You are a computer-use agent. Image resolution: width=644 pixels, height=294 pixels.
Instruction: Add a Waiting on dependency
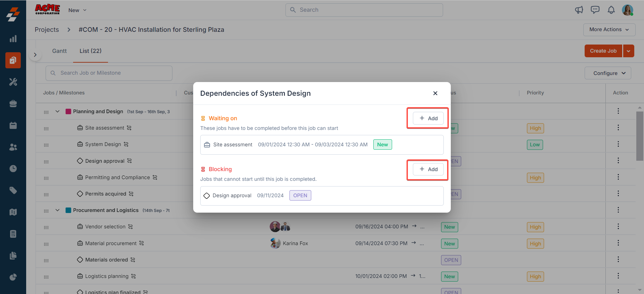coord(428,118)
